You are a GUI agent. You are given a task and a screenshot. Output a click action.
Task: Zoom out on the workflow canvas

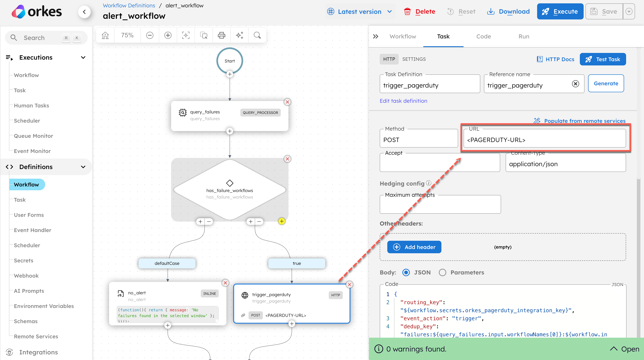[x=150, y=35]
